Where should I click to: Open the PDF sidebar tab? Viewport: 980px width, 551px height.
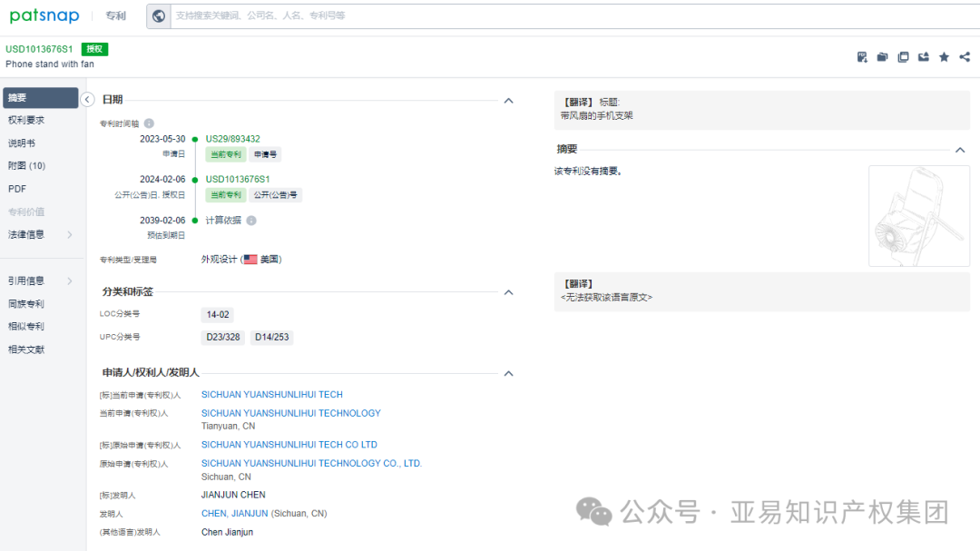point(17,189)
